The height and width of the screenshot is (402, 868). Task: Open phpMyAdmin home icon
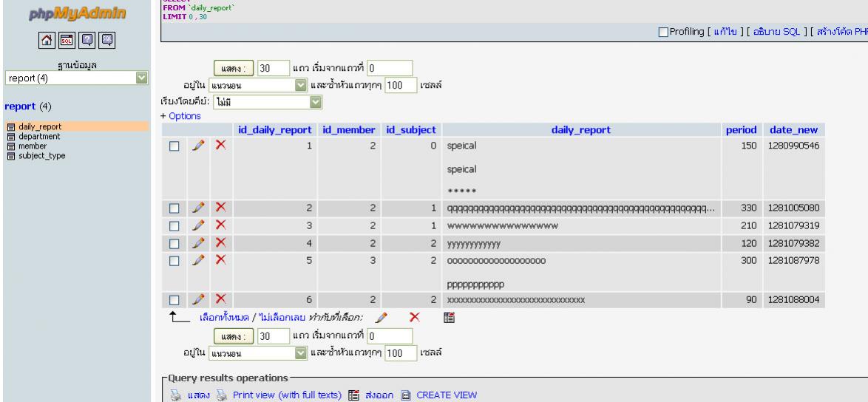[47, 40]
